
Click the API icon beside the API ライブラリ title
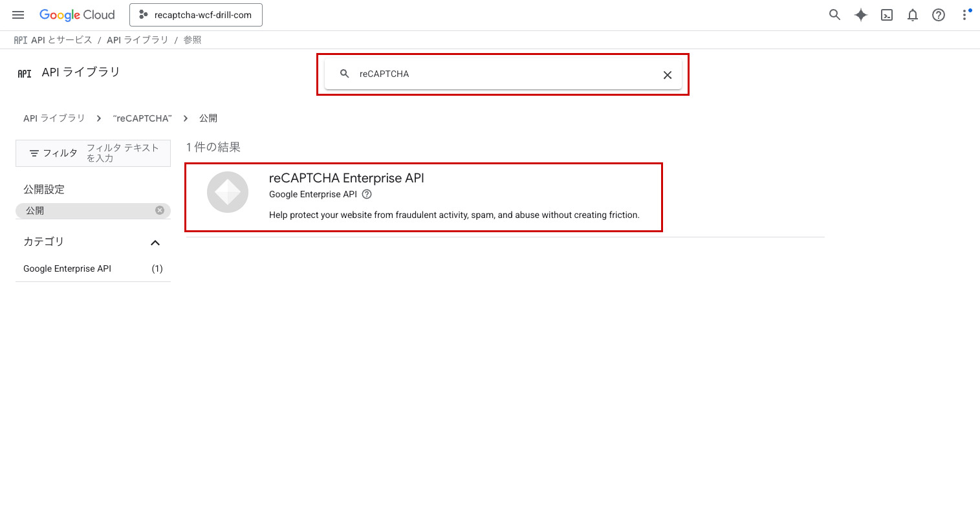25,74
